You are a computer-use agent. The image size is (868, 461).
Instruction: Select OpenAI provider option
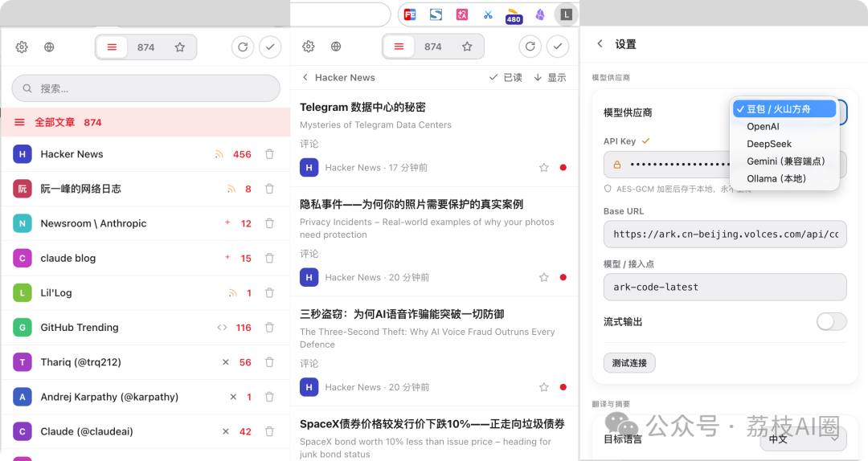coord(784,126)
